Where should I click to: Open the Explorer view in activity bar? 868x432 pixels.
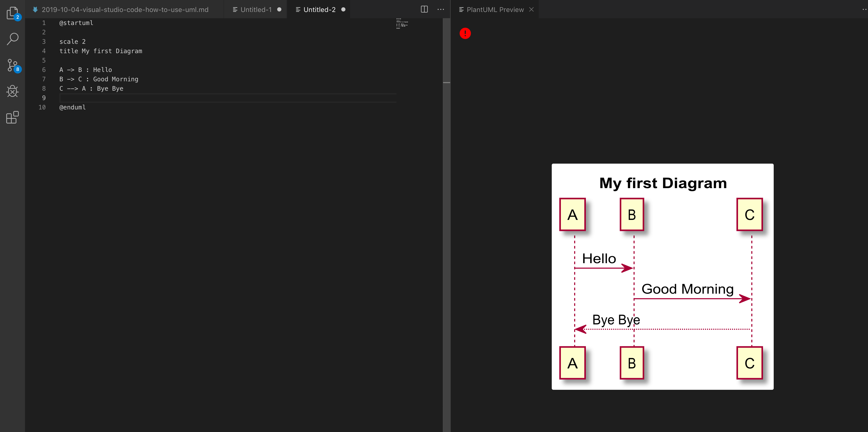[x=13, y=13]
